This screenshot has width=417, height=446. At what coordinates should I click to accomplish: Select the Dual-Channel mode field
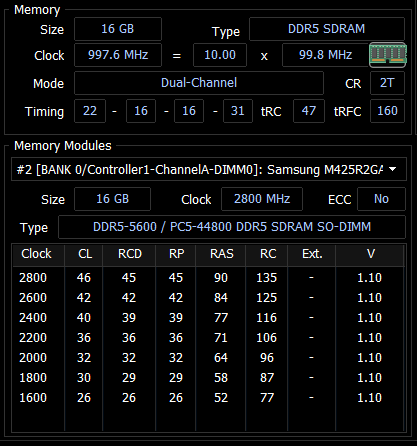(199, 83)
